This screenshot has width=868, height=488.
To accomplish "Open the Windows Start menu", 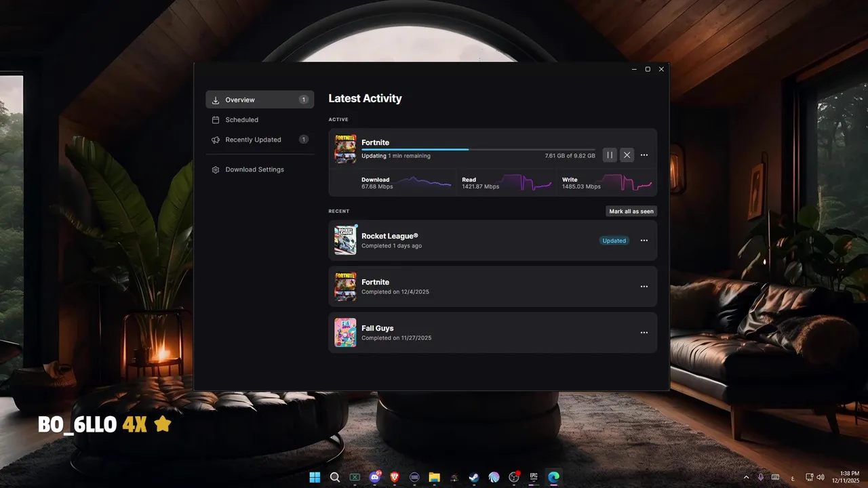I will 315,477.
